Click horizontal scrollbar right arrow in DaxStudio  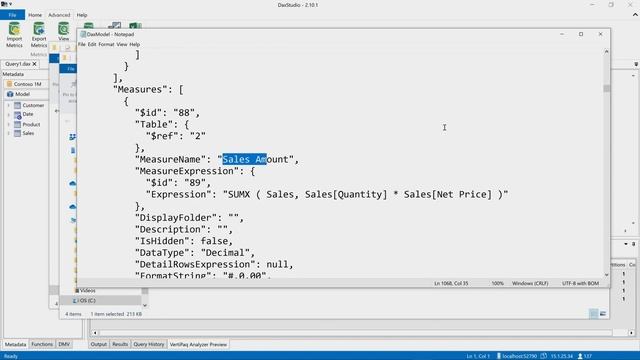(631, 333)
